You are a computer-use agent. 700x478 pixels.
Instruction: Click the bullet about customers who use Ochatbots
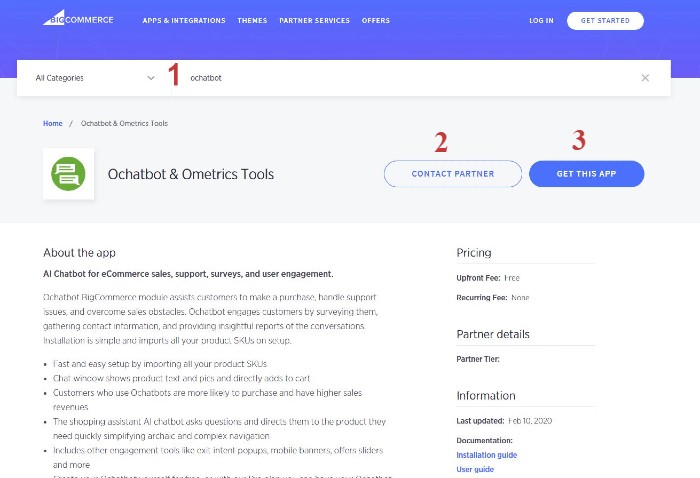tap(208, 399)
